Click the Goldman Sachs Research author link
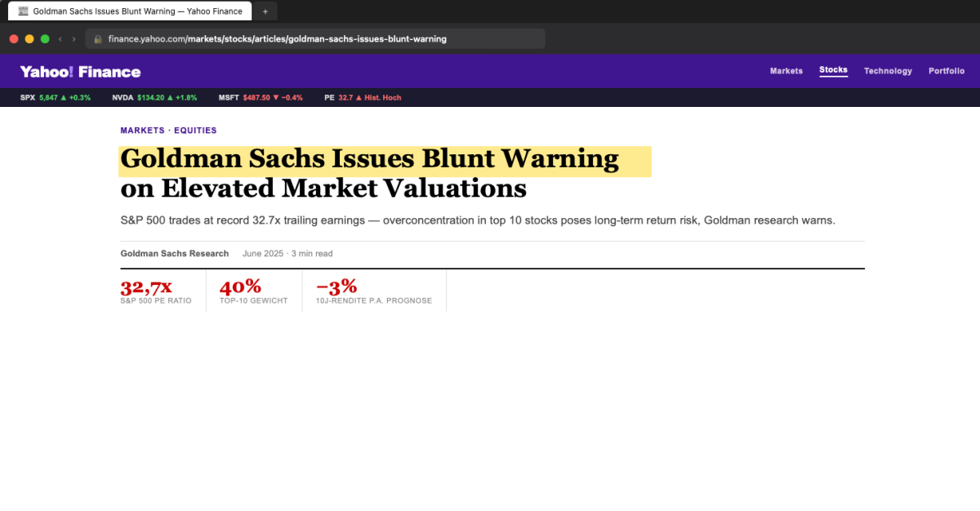Viewport: 980px width, 511px height. pos(175,254)
